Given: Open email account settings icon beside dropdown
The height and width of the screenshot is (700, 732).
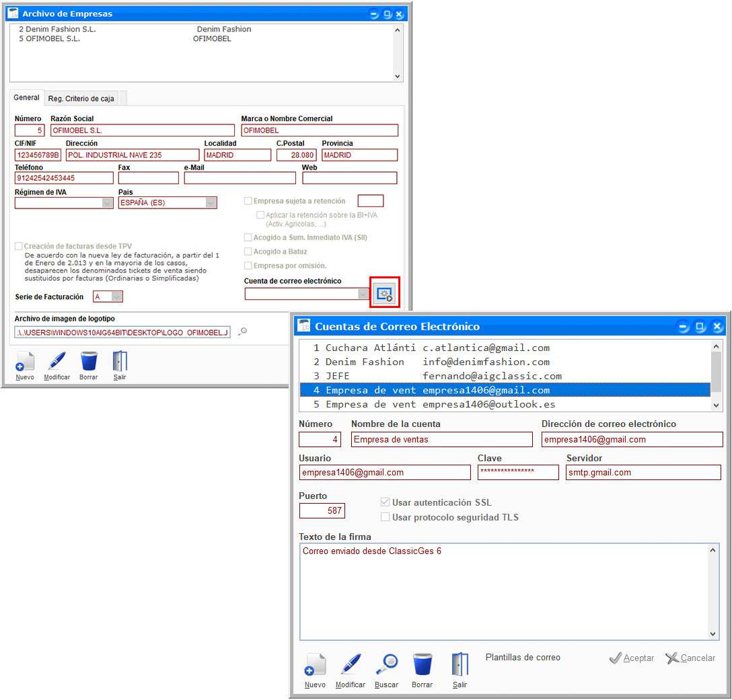Looking at the screenshot, I should [385, 294].
